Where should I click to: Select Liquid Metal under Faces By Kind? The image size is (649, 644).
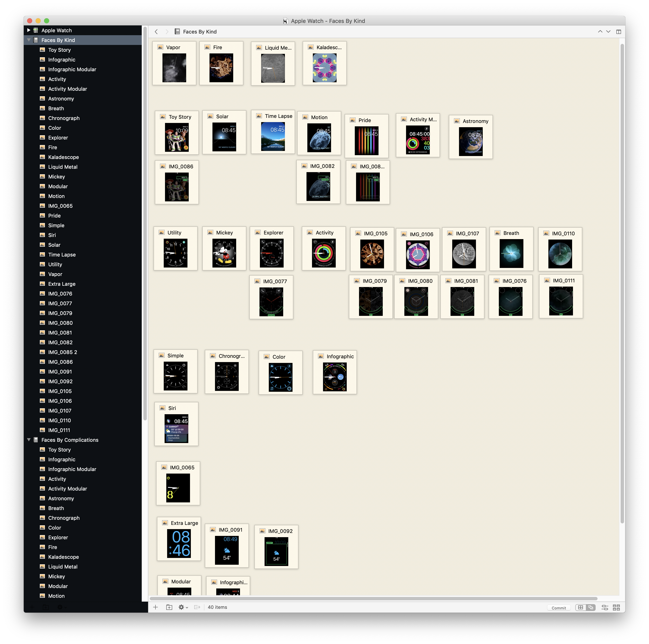(62, 167)
